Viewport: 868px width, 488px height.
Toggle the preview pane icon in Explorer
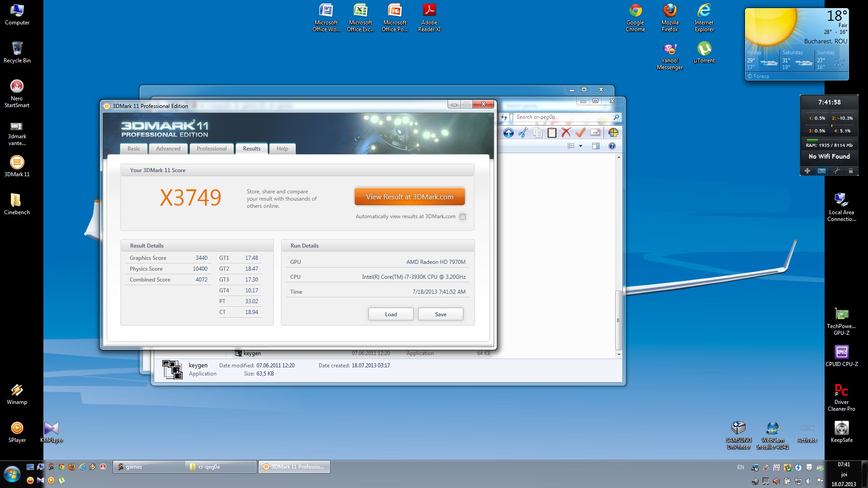(x=596, y=146)
